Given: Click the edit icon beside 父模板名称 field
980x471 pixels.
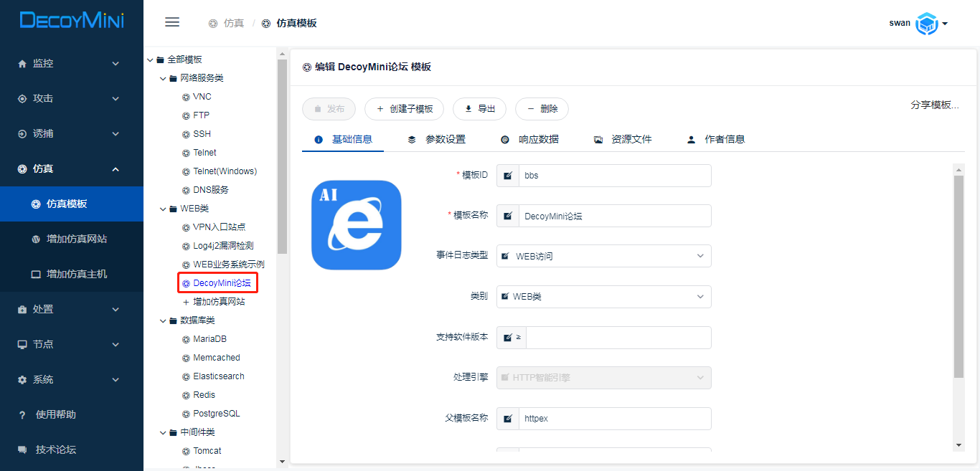Looking at the screenshot, I should pyautogui.click(x=508, y=419).
